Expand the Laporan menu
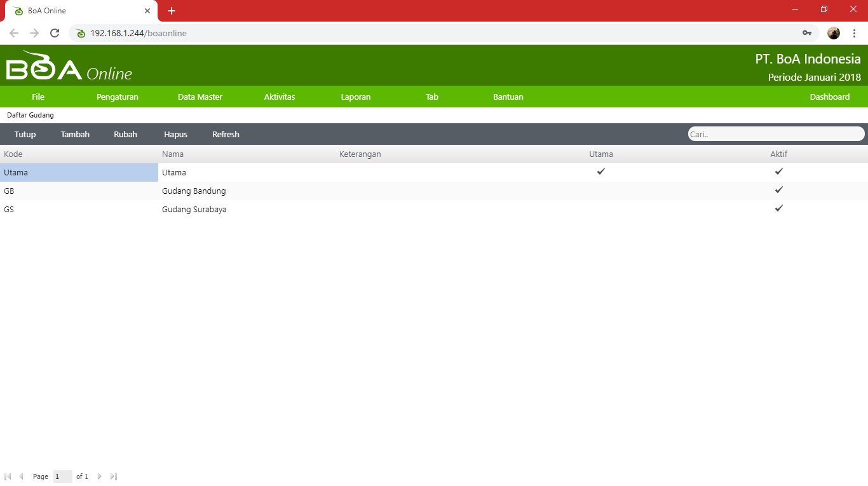This screenshot has width=868, height=486. click(356, 97)
